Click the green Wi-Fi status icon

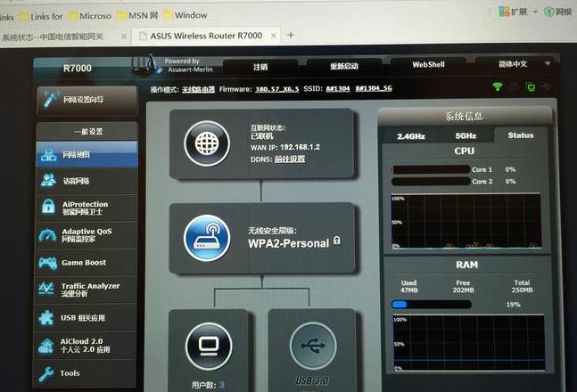pos(498,86)
